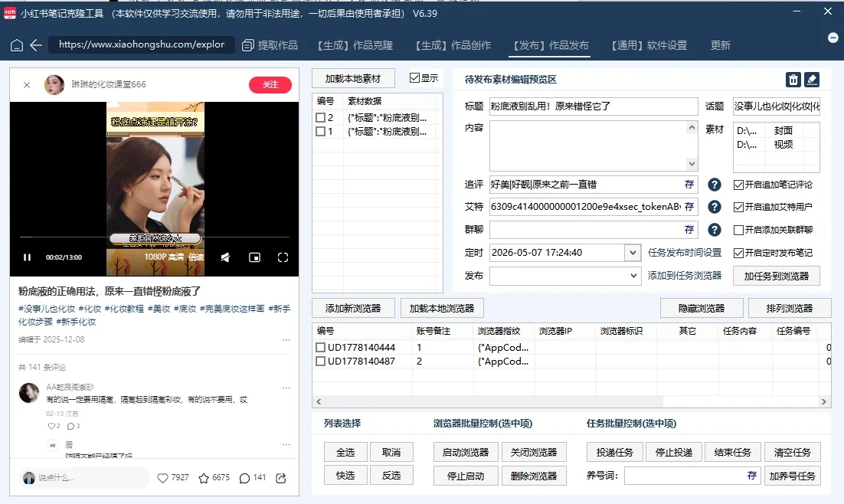
Task: Switch to 【生成】作品创作 tab
Action: (453, 45)
